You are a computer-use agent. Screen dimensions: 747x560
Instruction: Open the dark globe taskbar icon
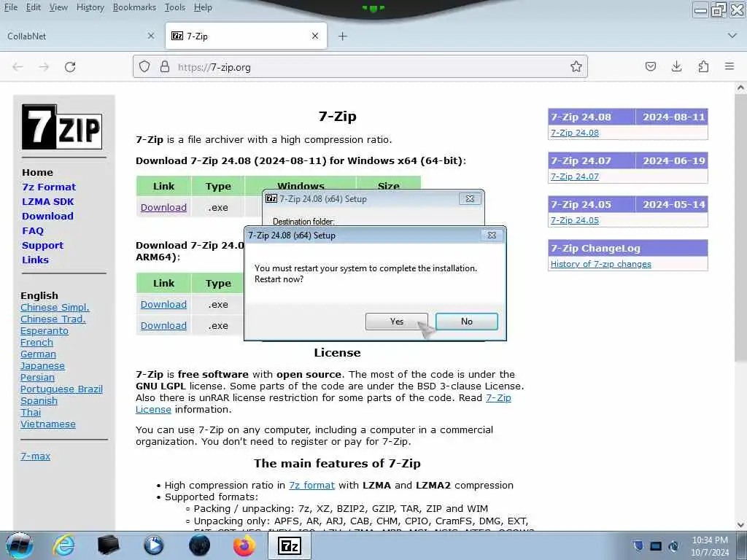click(199, 545)
